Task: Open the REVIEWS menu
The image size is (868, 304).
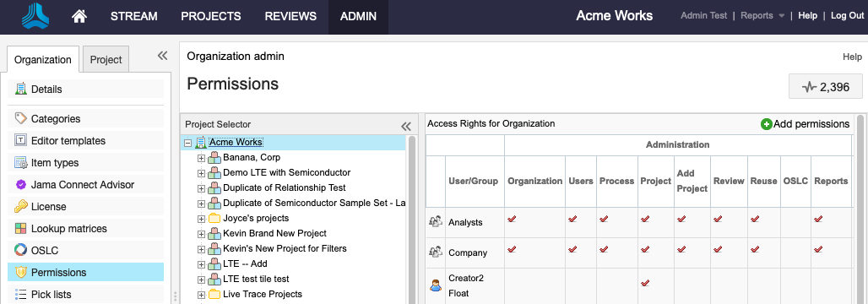Action: (x=290, y=16)
